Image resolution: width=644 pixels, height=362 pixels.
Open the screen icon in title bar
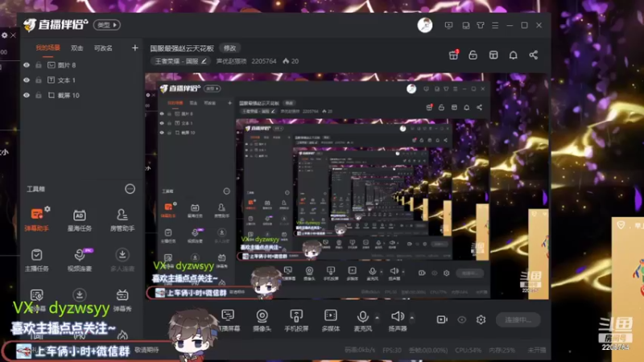(x=448, y=26)
